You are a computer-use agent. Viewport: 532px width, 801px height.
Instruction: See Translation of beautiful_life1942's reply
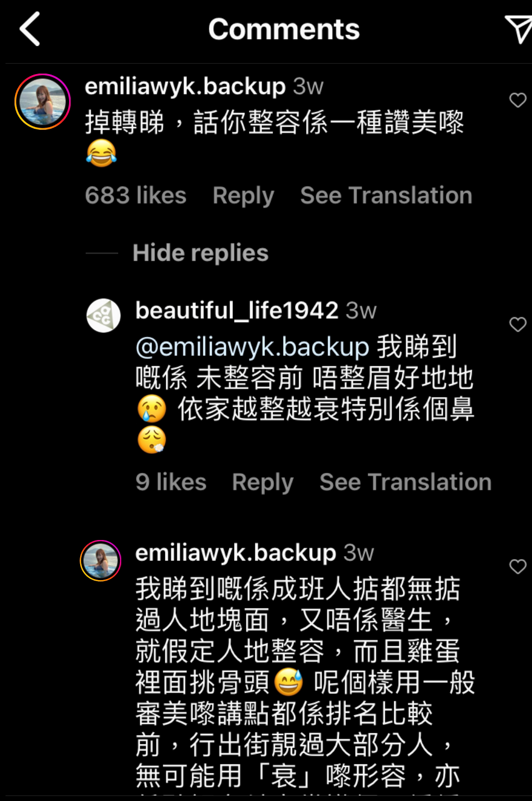(x=405, y=482)
